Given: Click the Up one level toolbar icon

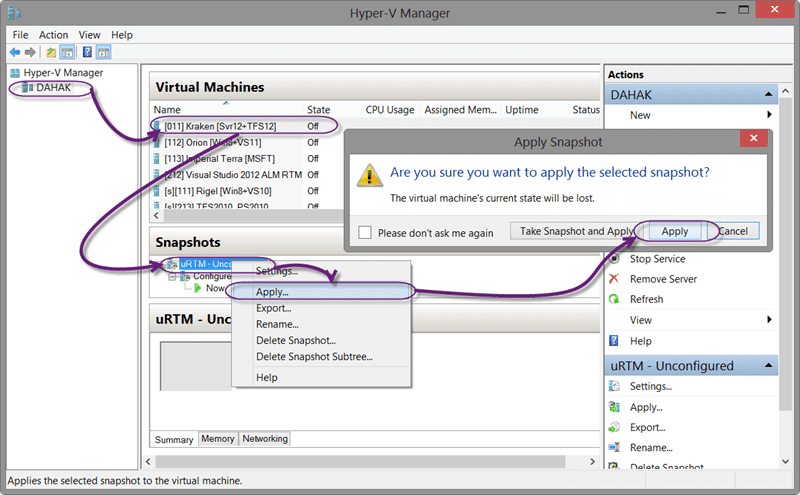Looking at the screenshot, I should coord(51,52).
